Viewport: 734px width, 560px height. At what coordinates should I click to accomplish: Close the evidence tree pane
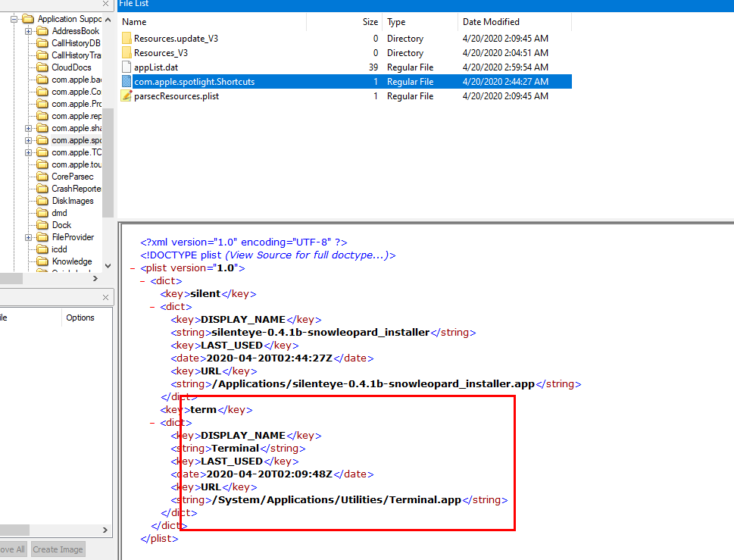[106, 4]
